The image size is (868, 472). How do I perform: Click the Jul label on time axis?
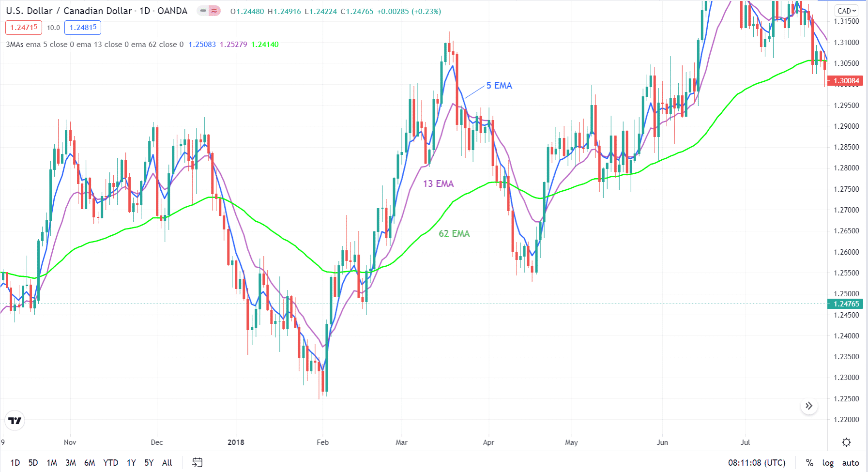coord(746,442)
